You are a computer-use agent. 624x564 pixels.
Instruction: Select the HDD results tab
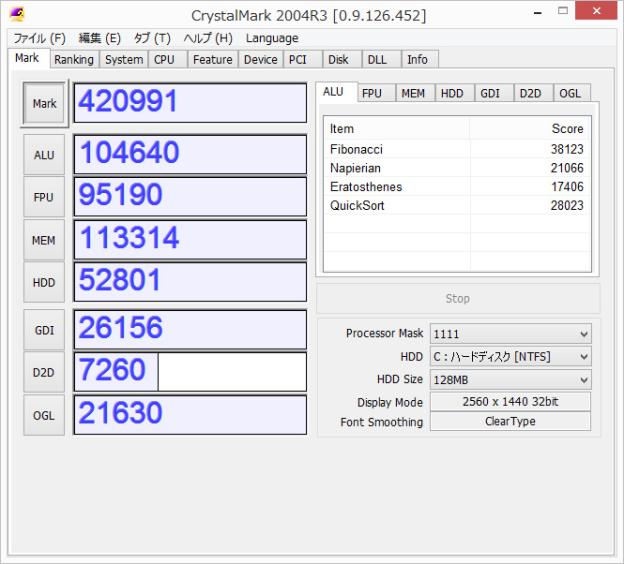454,93
